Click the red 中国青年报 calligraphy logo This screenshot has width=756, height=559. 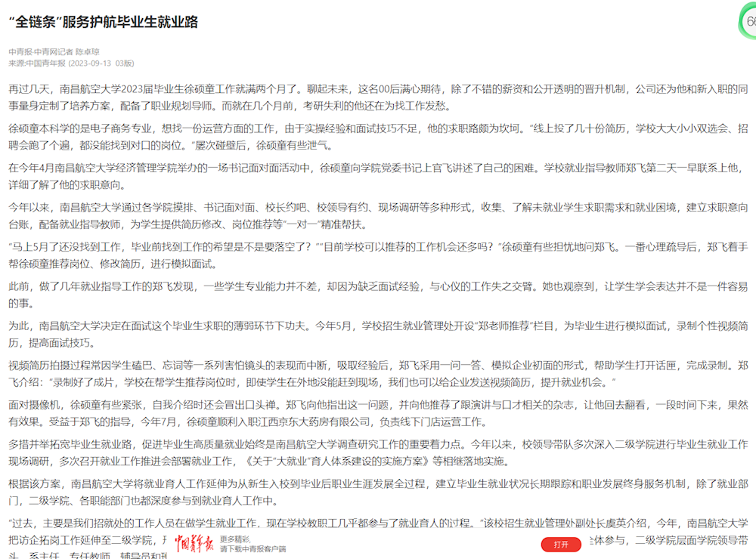(194, 544)
